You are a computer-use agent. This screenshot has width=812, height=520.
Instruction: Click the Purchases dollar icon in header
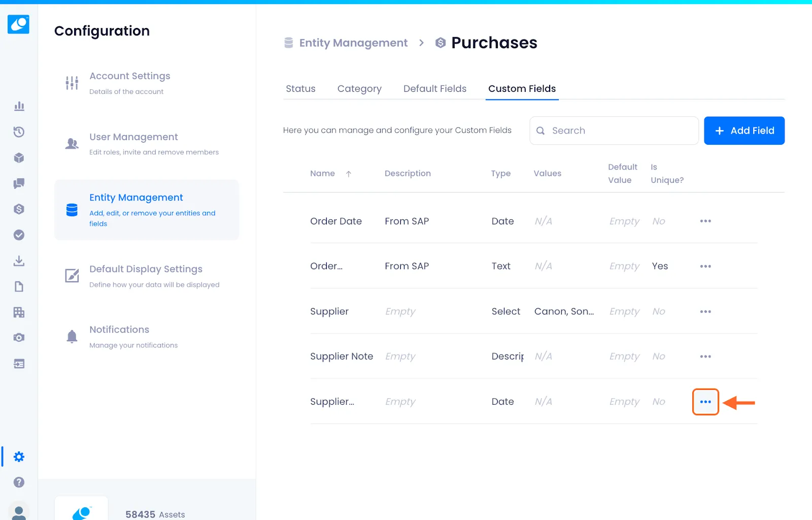click(441, 43)
